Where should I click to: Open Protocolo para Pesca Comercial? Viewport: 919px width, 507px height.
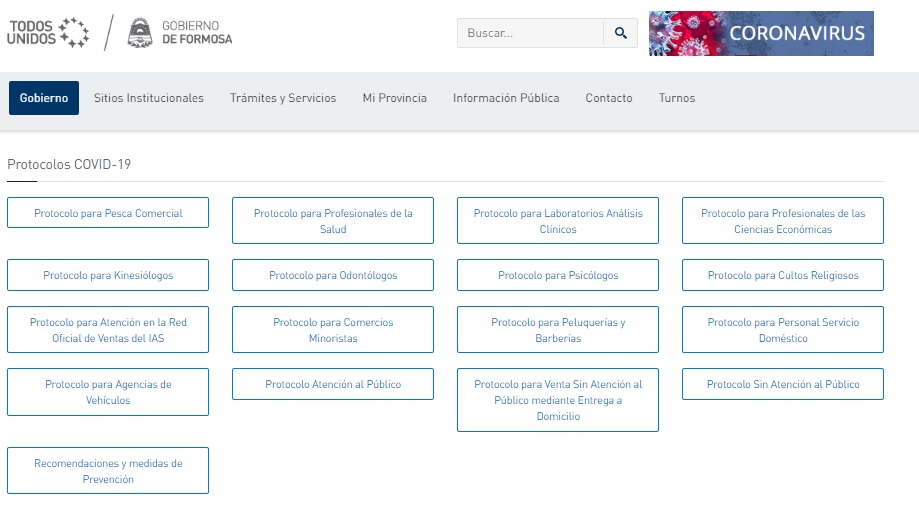pyautogui.click(x=108, y=213)
